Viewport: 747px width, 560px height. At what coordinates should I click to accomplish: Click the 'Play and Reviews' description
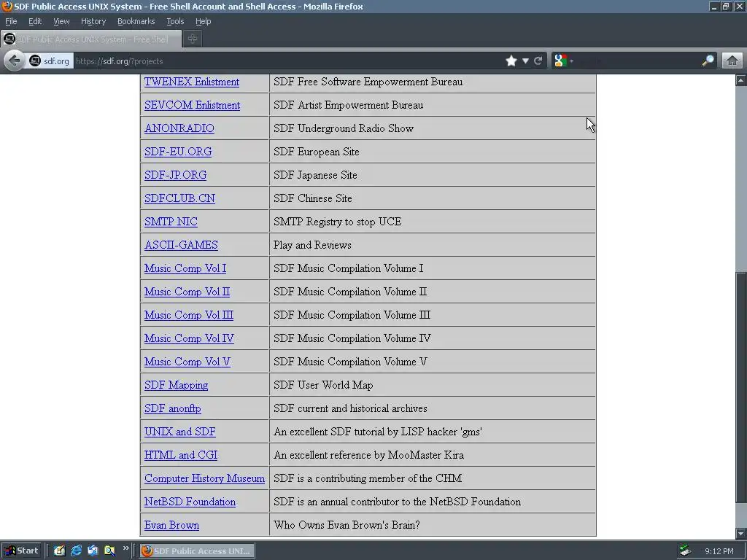(312, 245)
